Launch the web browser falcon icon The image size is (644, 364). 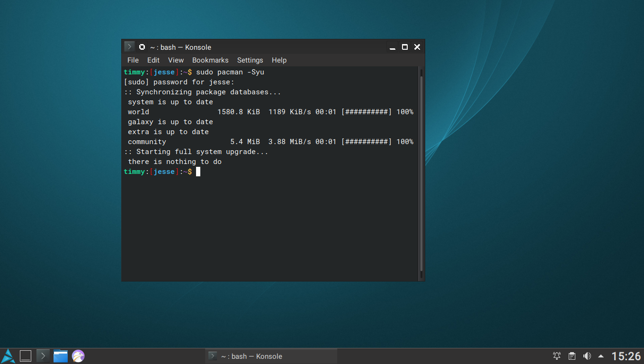coord(78,356)
